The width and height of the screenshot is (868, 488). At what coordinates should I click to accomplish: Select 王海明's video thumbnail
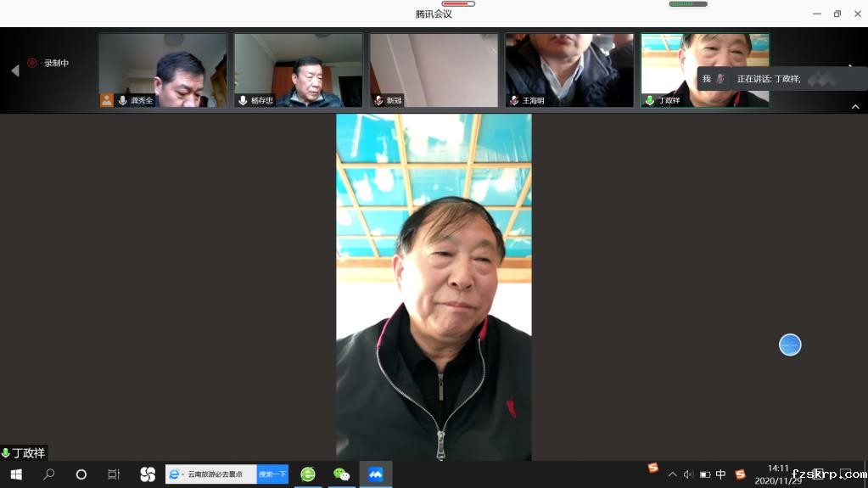[x=569, y=70]
